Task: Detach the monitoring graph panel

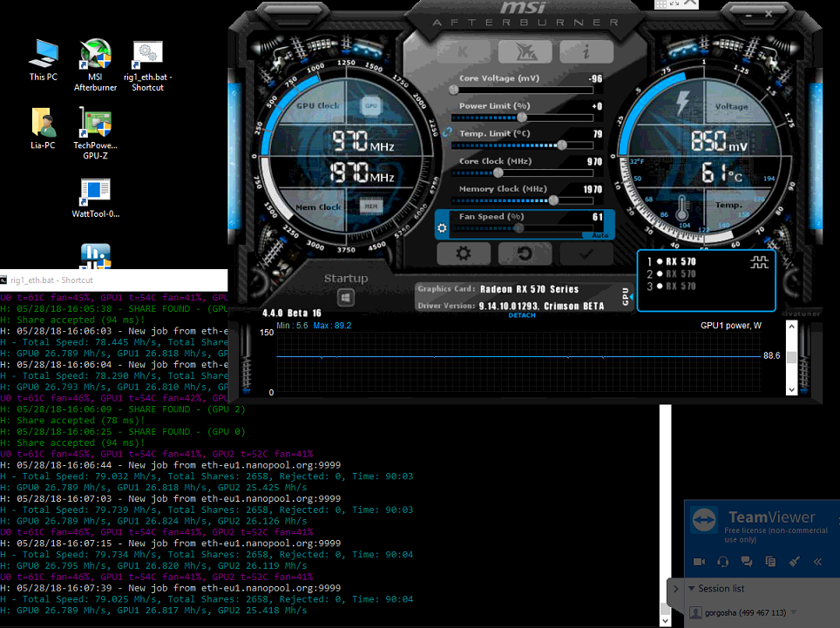Action: [522, 315]
